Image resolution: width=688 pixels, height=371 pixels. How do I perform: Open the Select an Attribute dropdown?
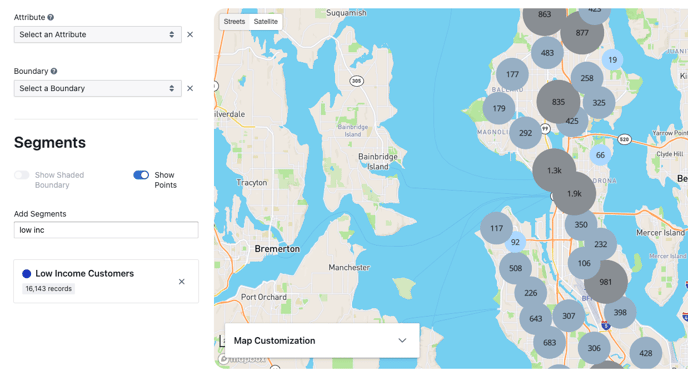tap(97, 35)
